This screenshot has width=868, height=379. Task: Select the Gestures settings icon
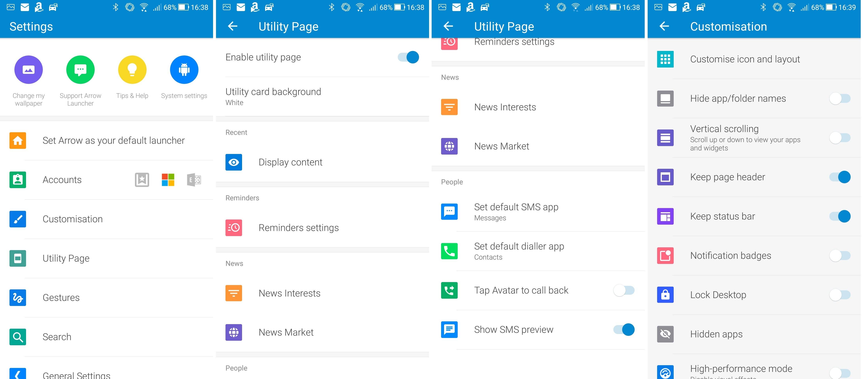18,297
